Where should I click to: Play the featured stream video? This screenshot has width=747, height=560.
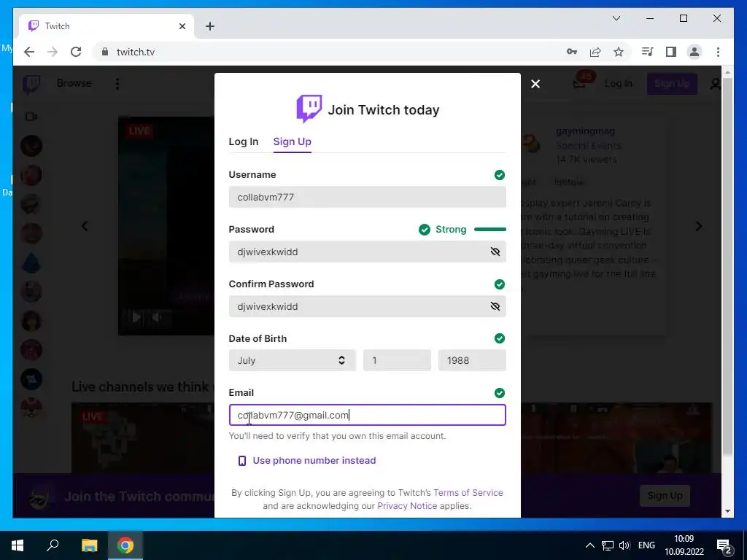click(x=136, y=316)
